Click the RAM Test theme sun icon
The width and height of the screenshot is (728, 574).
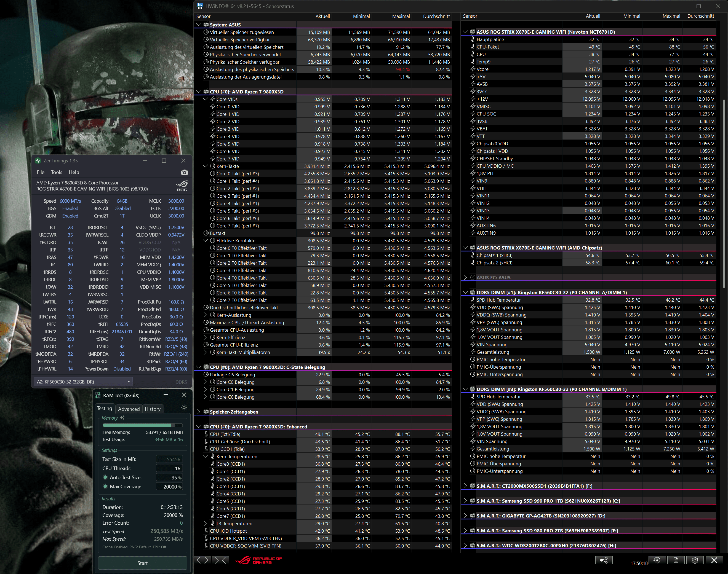click(184, 408)
